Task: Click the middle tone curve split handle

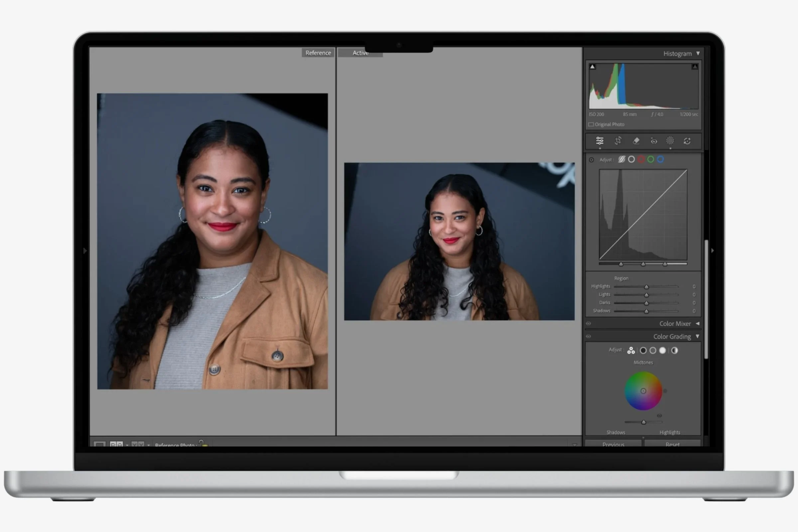Action: tap(643, 264)
